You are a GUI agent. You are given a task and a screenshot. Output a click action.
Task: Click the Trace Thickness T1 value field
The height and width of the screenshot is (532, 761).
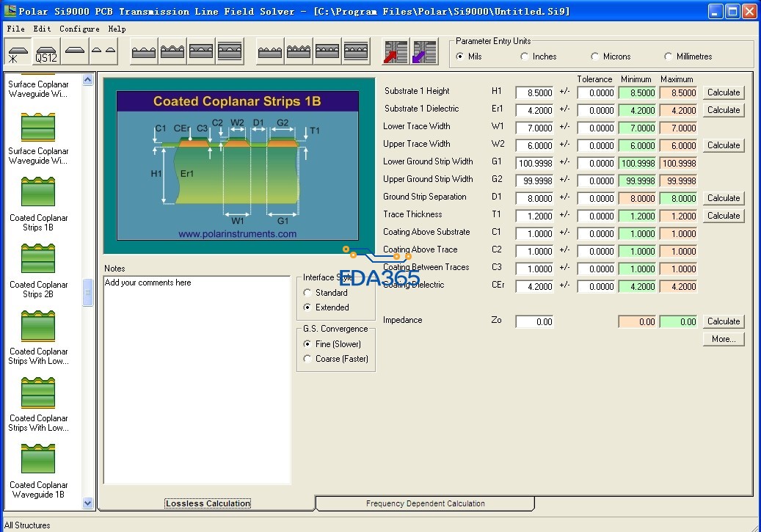tap(534, 216)
